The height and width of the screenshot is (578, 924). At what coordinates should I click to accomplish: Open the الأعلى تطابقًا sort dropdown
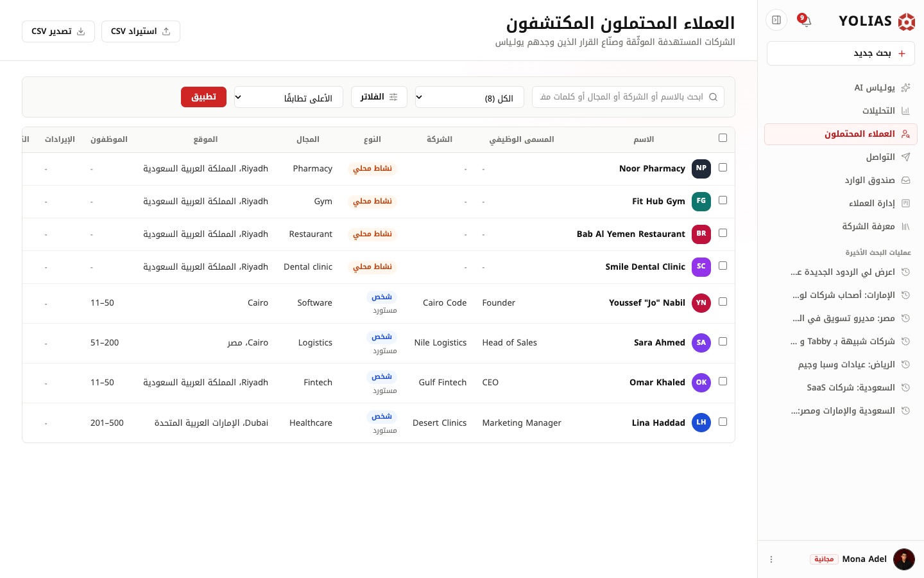(x=289, y=97)
